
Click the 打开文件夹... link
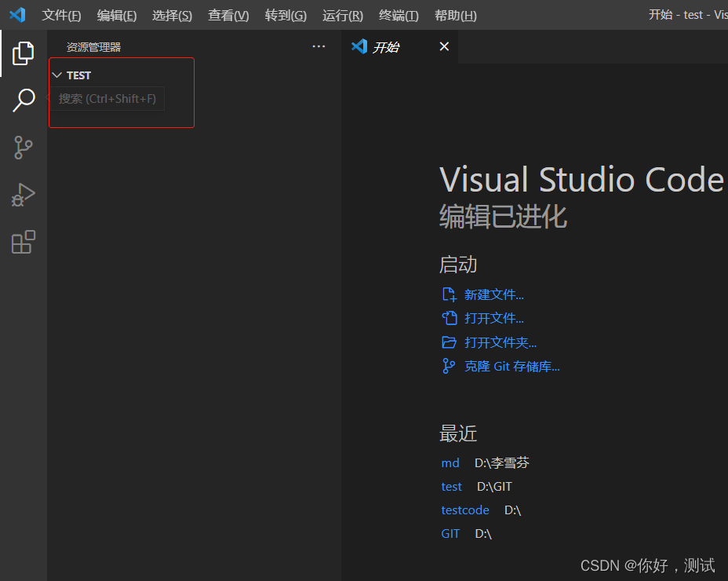[500, 342]
